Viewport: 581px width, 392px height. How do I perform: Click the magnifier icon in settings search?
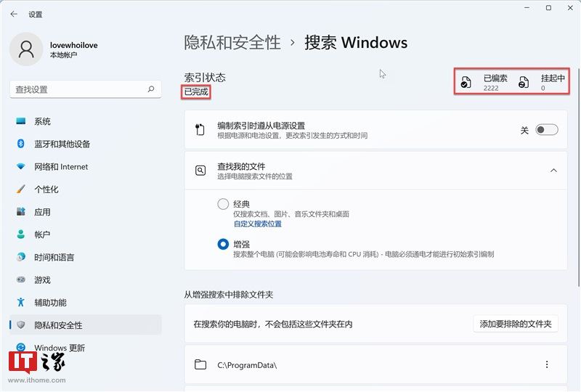coord(151,89)
